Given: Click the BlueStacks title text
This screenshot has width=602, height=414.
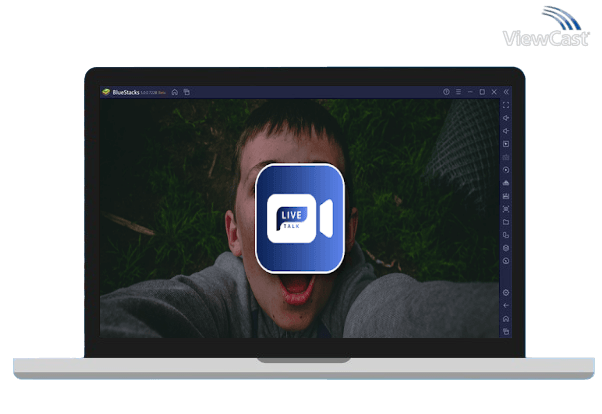Looking at the screenshot, I should [x=126, y=93].
